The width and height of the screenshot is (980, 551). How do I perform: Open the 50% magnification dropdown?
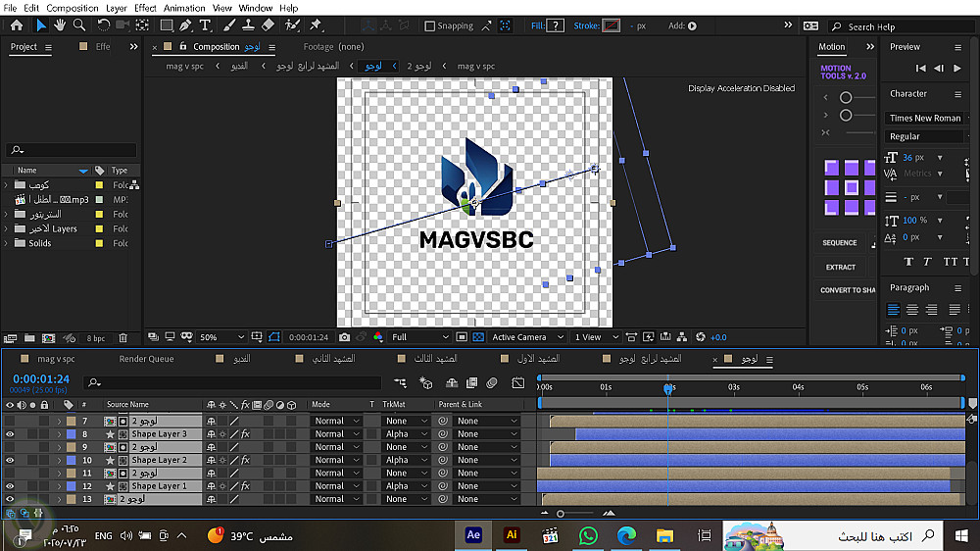[x=221, y=337]
